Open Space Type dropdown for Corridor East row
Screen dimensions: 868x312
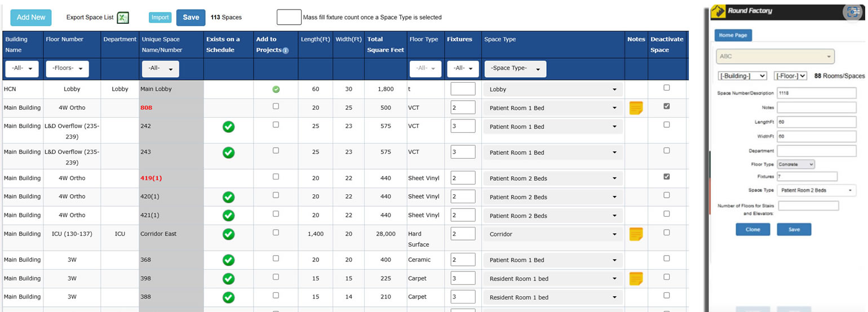pos(553,234)
